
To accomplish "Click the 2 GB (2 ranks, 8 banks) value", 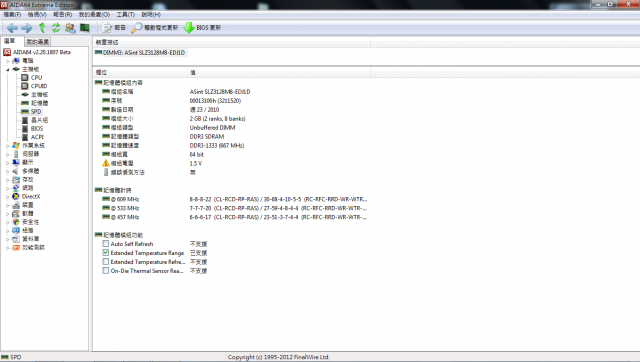I will [217, 119].
